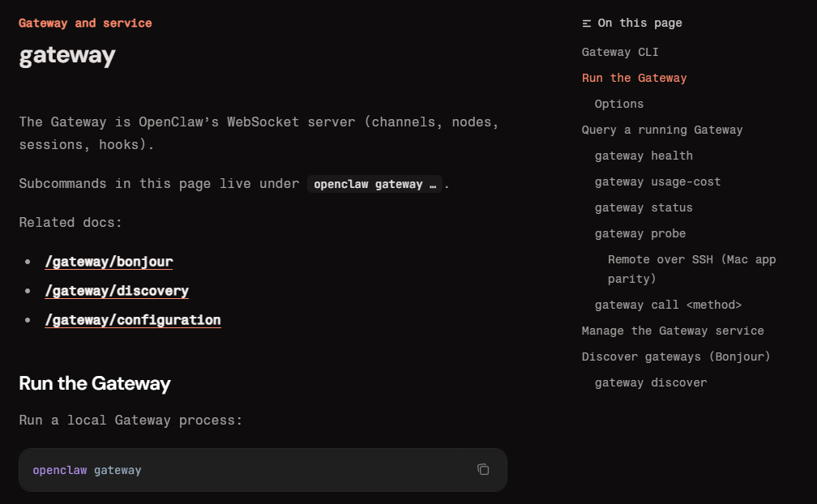
Task: Jump to Gateway CLI section
Action: pyautogui.click(x=620, y=52)
